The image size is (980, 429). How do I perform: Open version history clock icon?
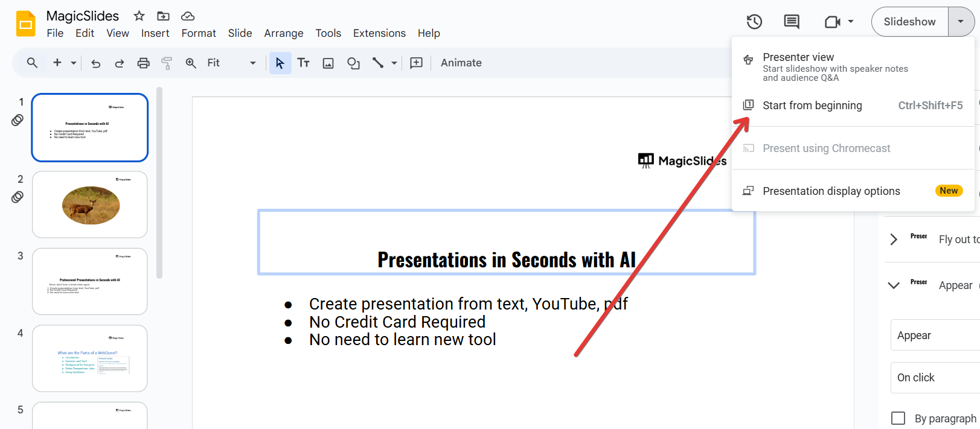[754, 22]
